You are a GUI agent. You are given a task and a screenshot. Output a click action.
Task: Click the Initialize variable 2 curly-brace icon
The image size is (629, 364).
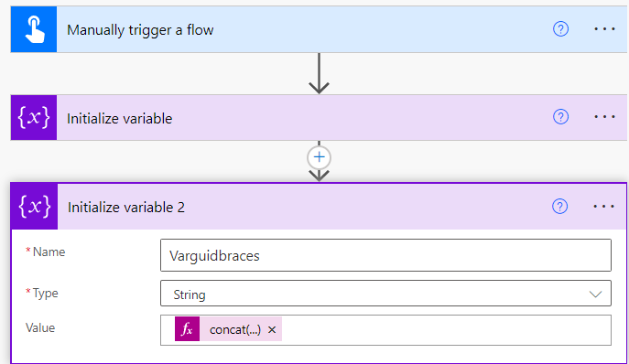point(35,207)
